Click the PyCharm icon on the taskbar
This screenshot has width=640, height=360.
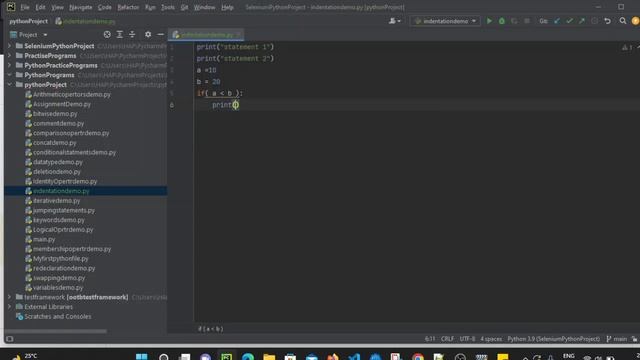[x=227, y=357]
